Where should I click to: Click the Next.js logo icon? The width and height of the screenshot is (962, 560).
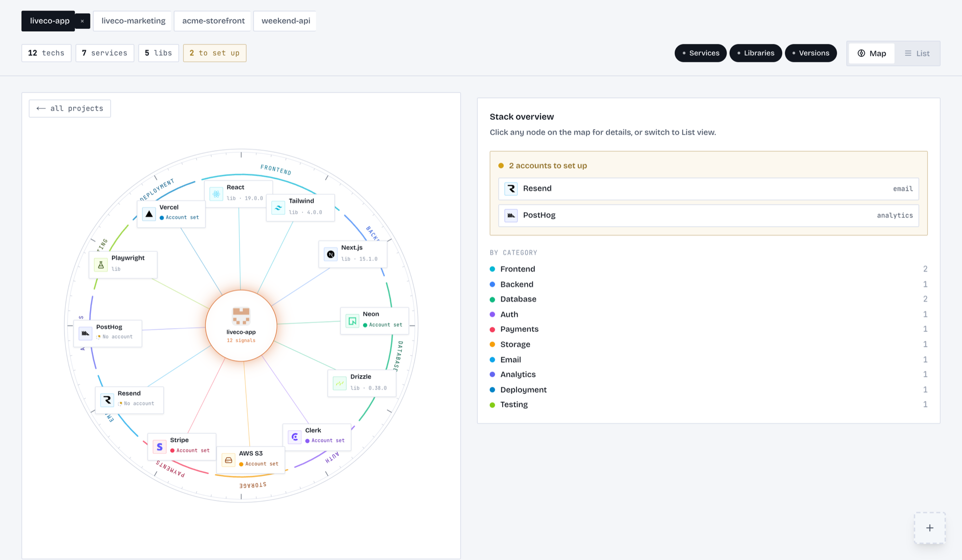pyautogui.click(x=331, y=254)
